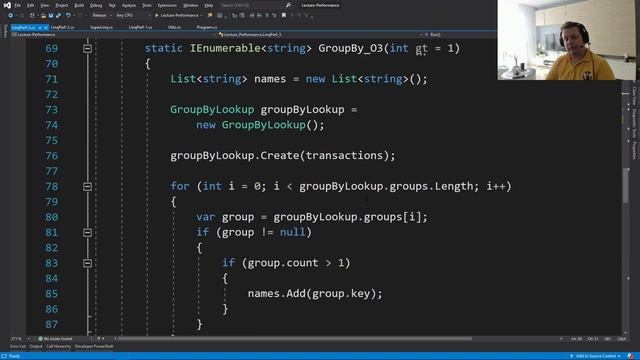Screen dimensions: 640x360
Task: Click the navigate backward toolbar icon
Action: [10, 16]
